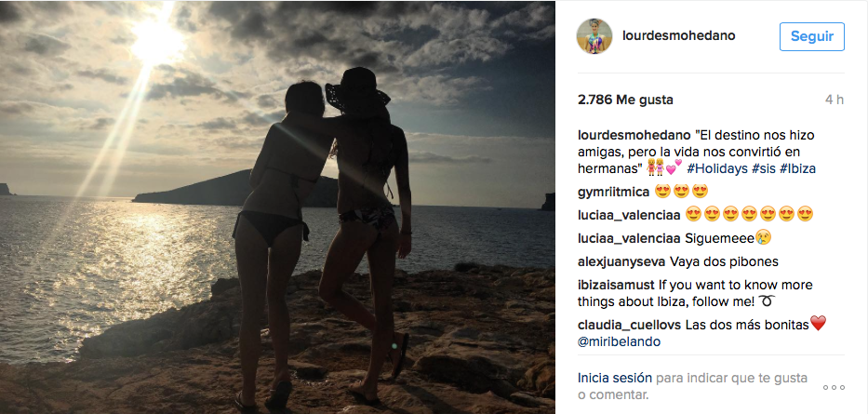Open the ibizaisamust commenter profile
Screen dimensions: 868x414
coord(616,286)
